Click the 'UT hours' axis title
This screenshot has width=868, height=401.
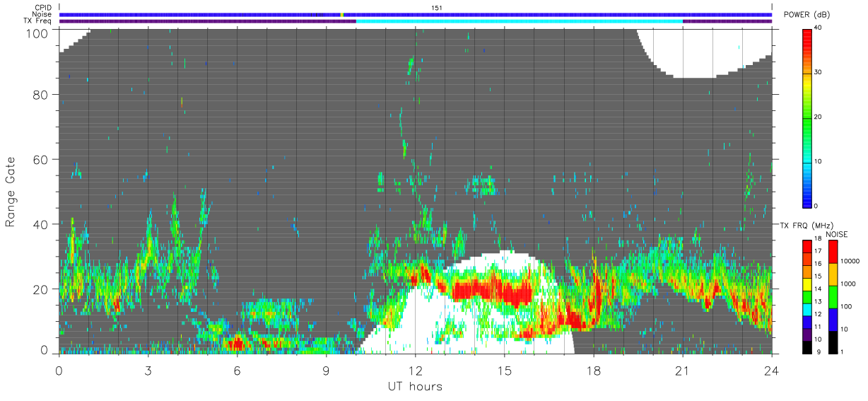coord(415,386)
